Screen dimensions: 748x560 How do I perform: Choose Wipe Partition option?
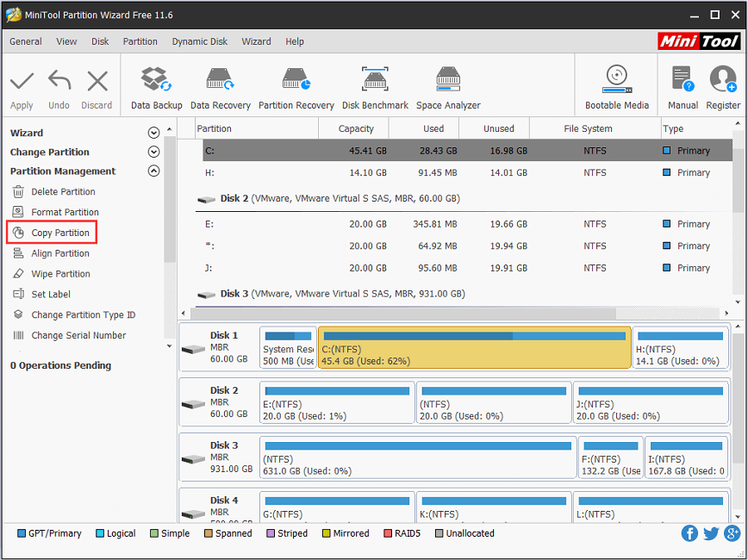click(x=60, y=274)
